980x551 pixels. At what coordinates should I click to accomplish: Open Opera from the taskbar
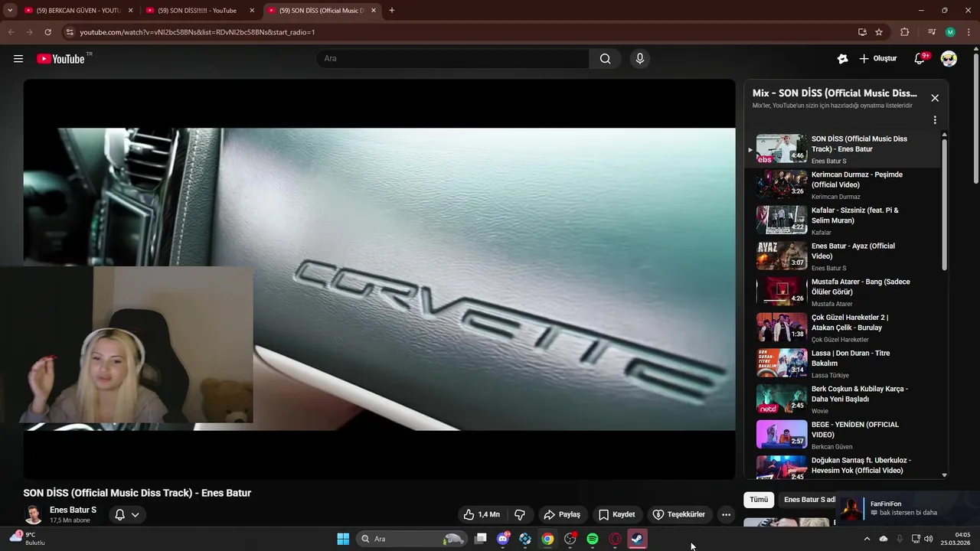pyautogui.click(x=615, y=539)
